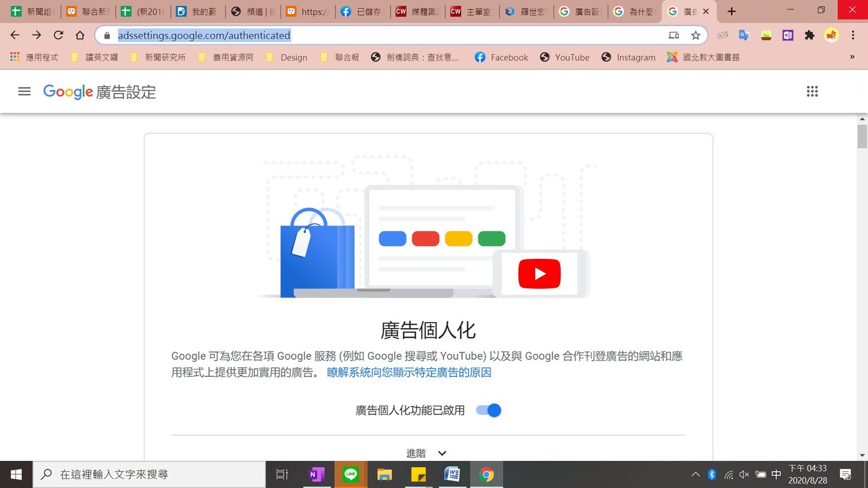Open the 國北教大圖書館 bookmark
Image resolution: width=868 pixels, height=488 pixels.
[703, 57]
